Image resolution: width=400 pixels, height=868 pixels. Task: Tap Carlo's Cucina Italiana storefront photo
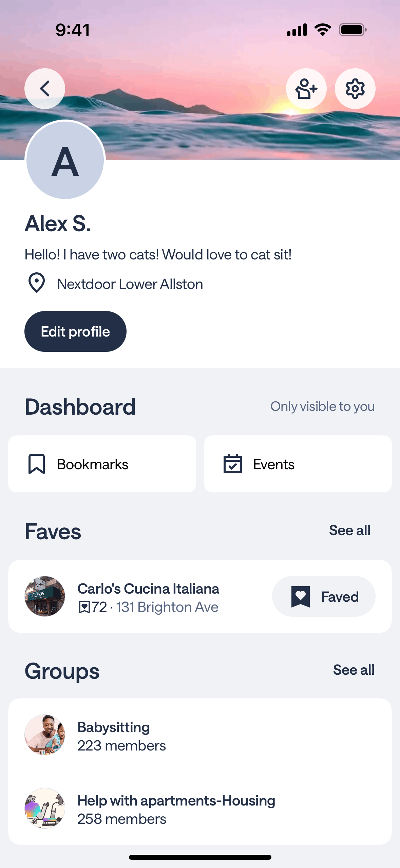click(45, 596)
